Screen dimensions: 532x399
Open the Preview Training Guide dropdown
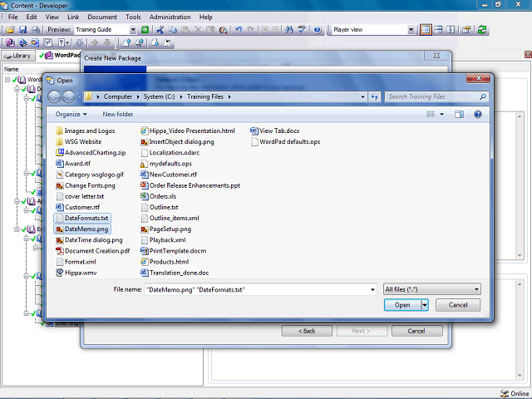click(133, 30)
